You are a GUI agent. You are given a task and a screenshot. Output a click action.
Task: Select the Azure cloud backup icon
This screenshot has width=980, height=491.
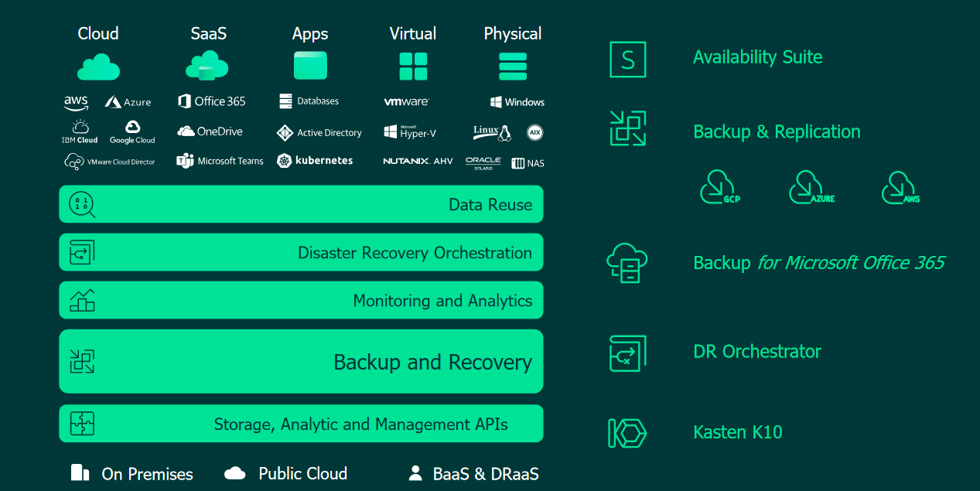811,187
